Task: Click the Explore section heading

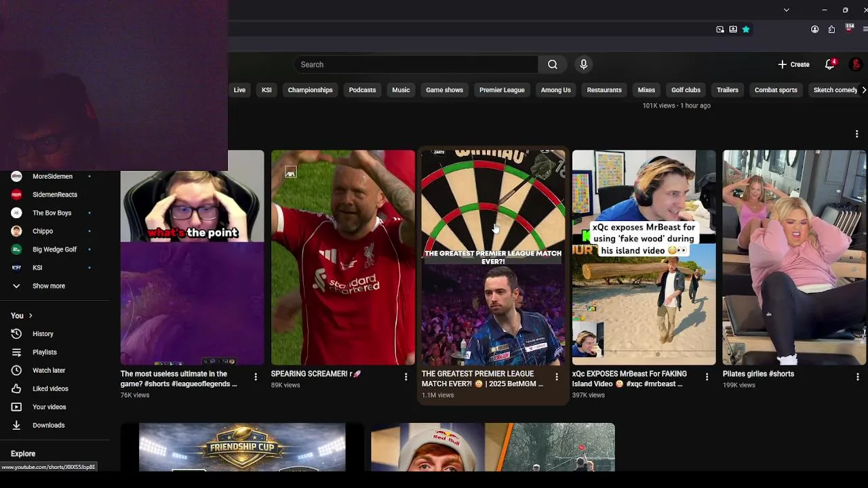Action: pos(23,453)
